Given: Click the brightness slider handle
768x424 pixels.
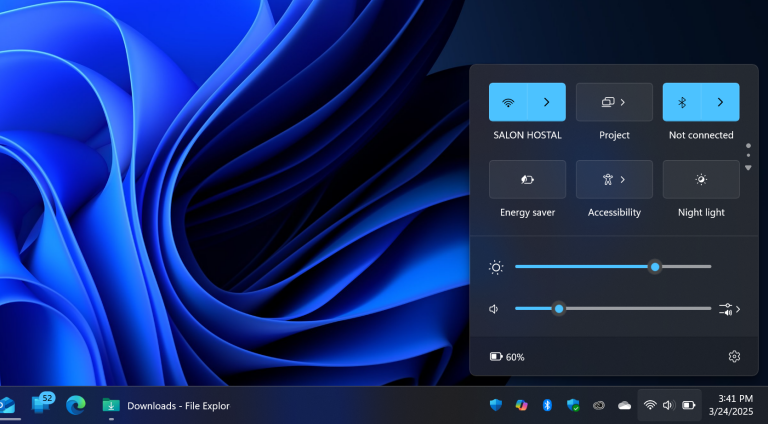Looking at the screenshot, I should coord(655,267).
